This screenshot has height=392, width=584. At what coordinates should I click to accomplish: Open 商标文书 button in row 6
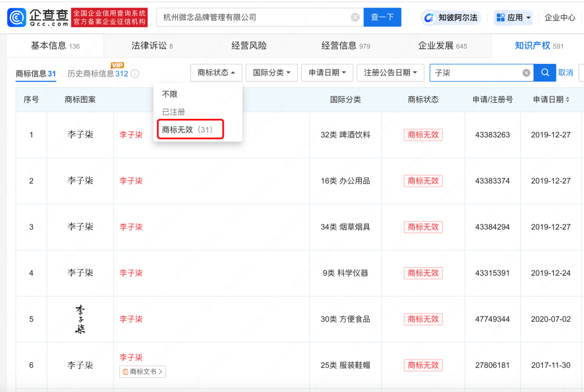click(143, 371)
